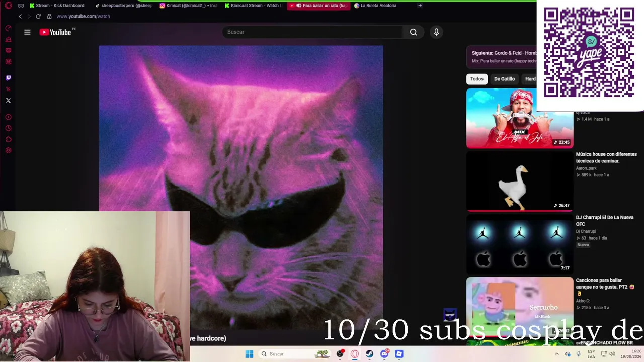Click the browser address bar URL
The width and height of the screenshot is (644, 362).
click(83, 16)
